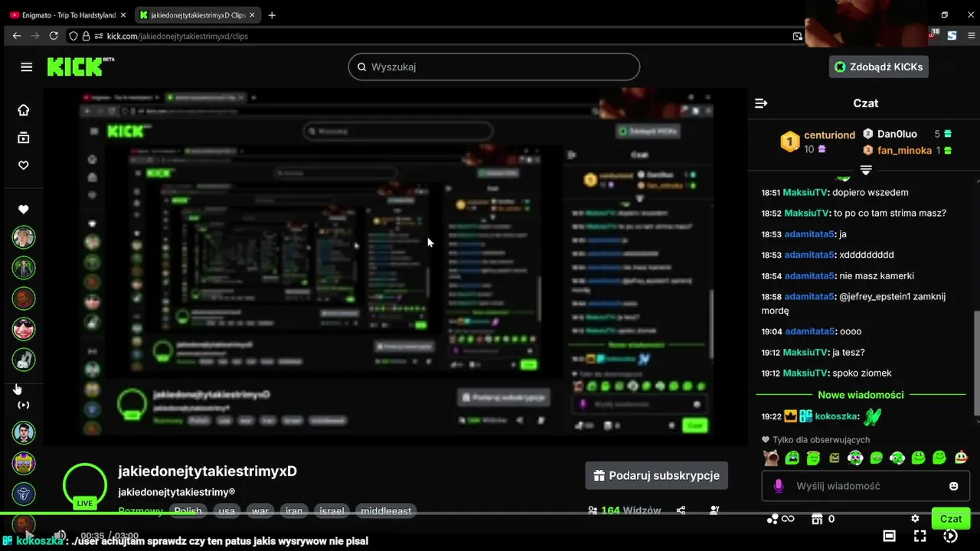Open the Rozmowy category link

[141, 510]
